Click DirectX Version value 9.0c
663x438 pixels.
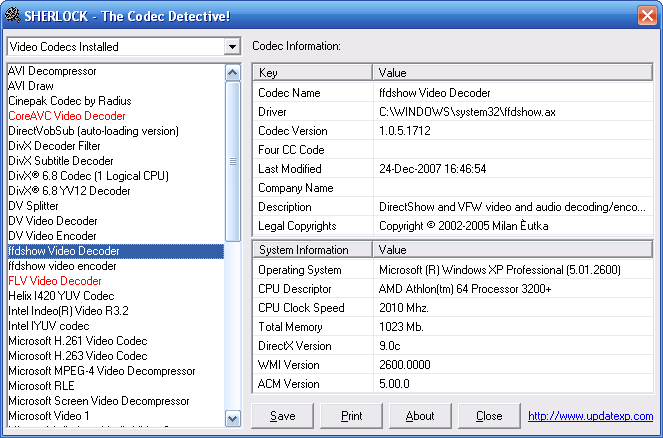[x=389, y=346]
